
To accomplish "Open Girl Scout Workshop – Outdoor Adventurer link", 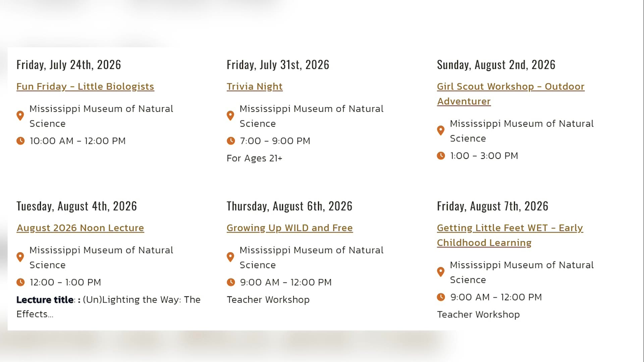I will [511, 94].
